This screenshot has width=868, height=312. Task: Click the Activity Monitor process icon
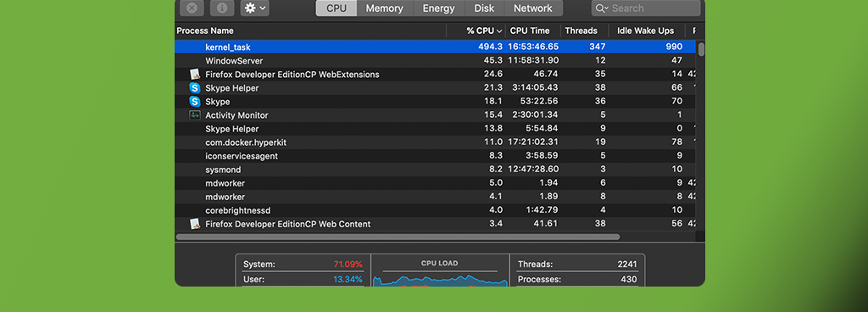click(194, 115)
